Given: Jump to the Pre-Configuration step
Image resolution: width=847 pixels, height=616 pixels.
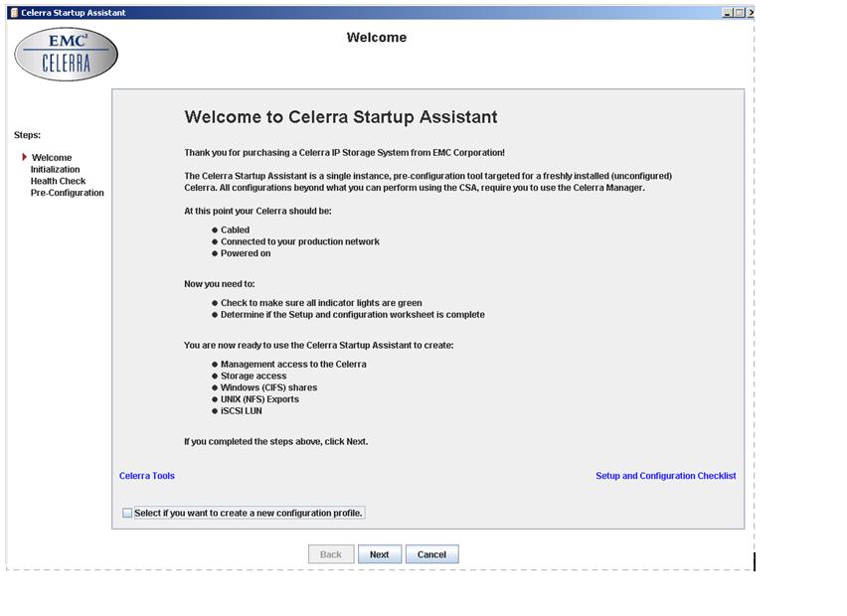Looking at the screenshot, I should (x=67, y=194).
